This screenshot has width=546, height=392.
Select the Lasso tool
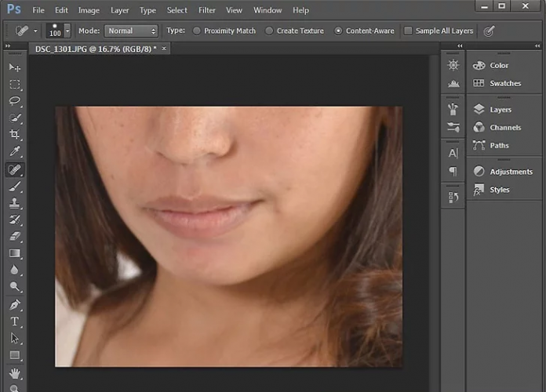pyautogui.click(x=15, y=101)
